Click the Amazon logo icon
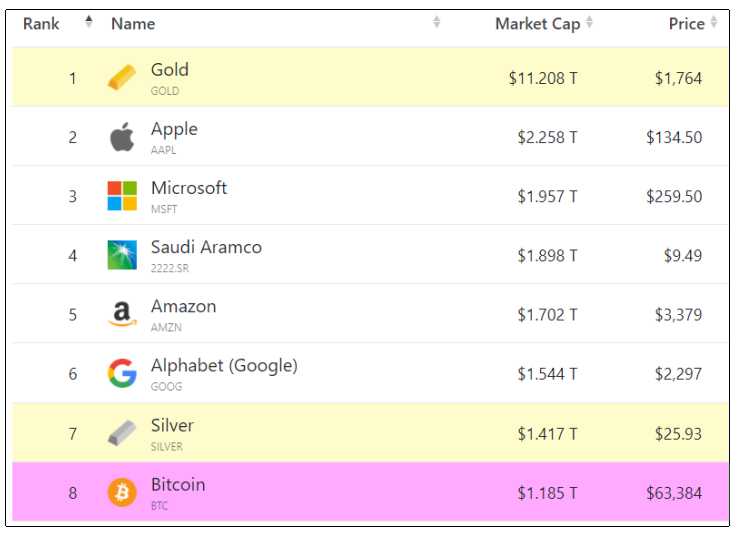This screenshot has width=737, height=533. click(122, 314)
